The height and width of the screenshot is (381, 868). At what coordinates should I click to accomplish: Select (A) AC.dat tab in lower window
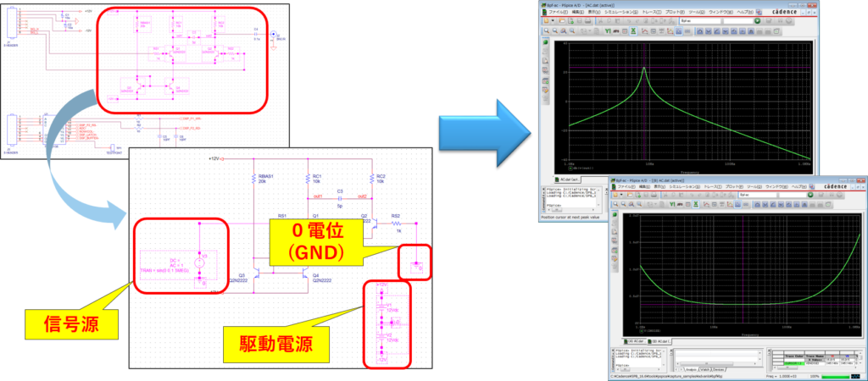click(634, 341)
